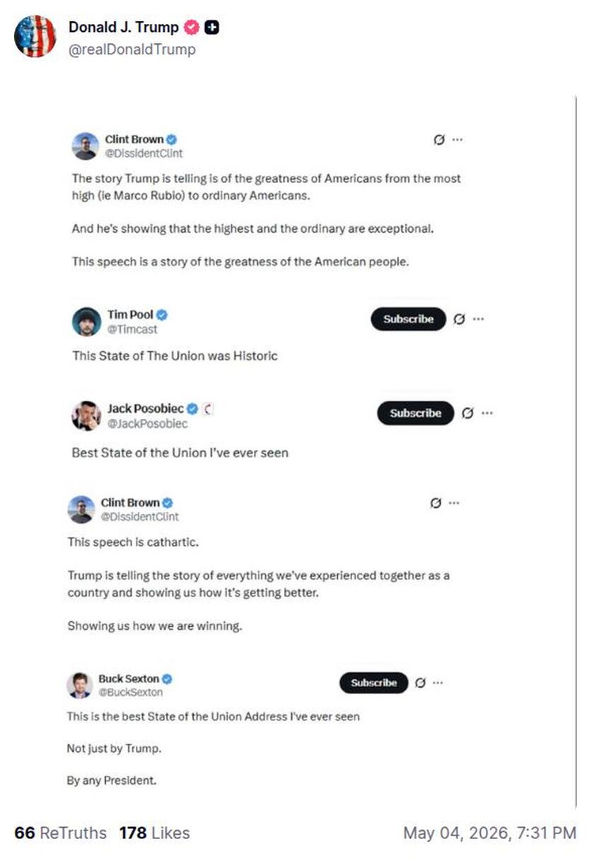This screenshot has width=594, height=868.
Task: Click Clint Brown's blue verified checkmark in first post
Action: 171,139
